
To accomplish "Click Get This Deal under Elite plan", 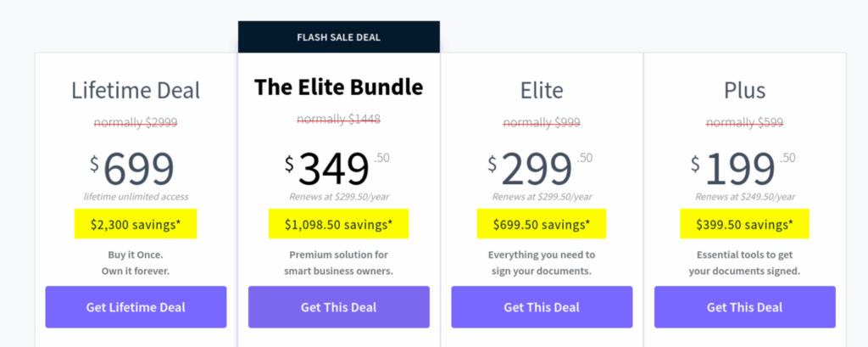I will tap(542, 307).
